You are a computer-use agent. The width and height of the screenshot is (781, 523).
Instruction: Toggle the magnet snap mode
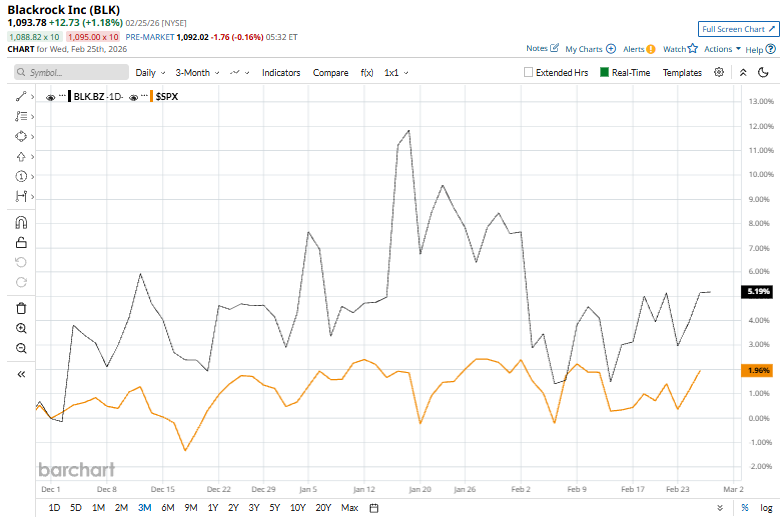click(x=21, y=222)
